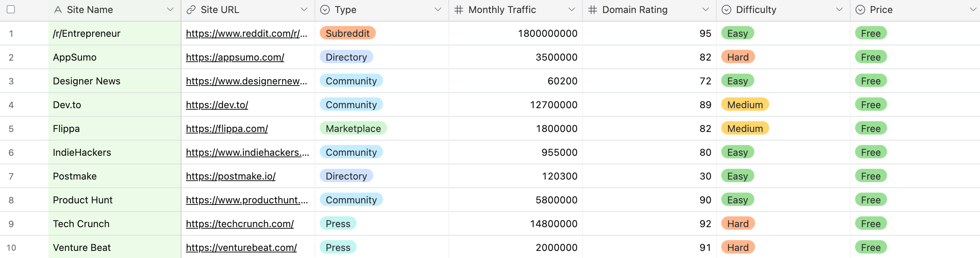Screen dimensions: 980x258
Task: Click the select icon beside Difficulty
Action: (x=726, y=10)
